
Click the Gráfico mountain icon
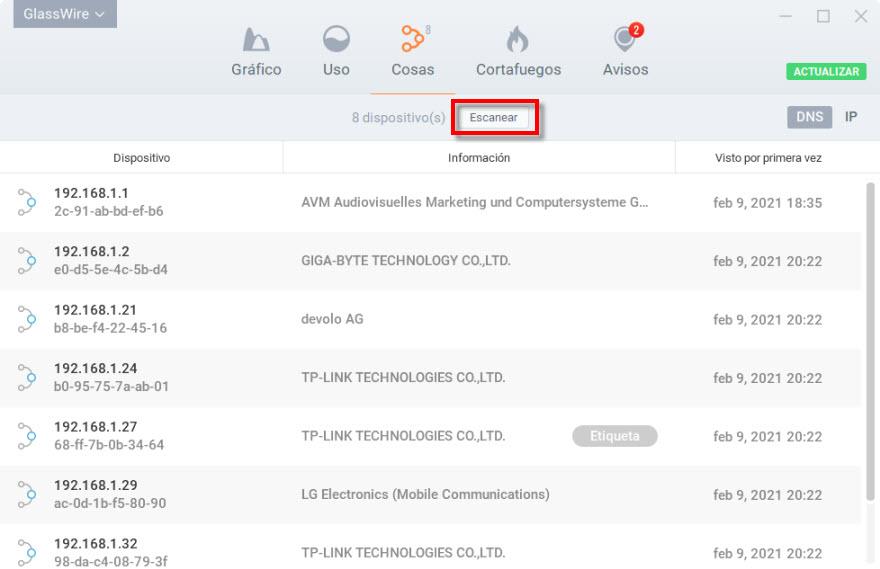[256, 39]
